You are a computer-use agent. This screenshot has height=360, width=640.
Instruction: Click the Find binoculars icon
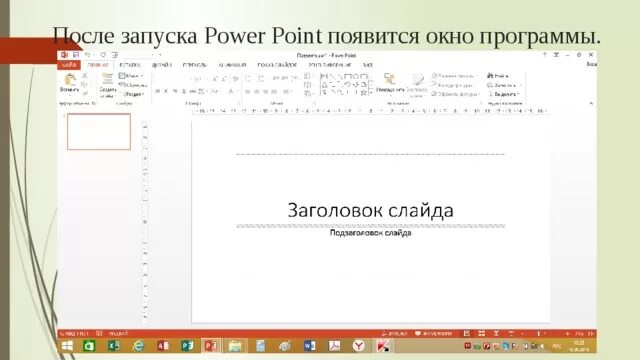(490, 76)
